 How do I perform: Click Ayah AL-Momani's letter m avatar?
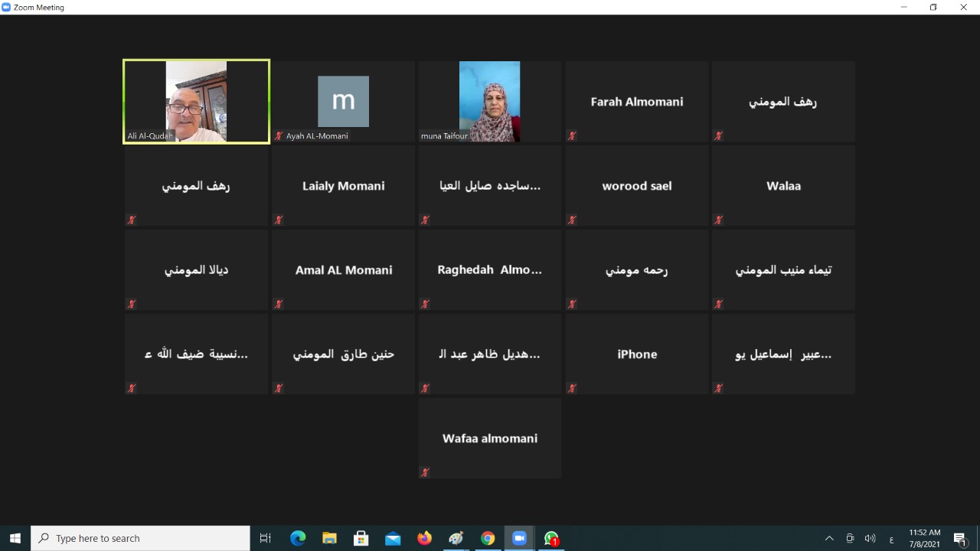click(343, 101)
